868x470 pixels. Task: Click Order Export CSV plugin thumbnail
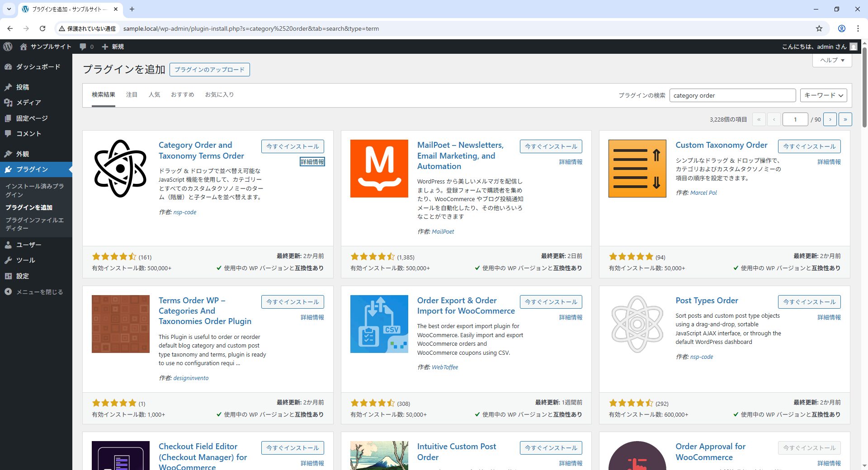point(379,324)
